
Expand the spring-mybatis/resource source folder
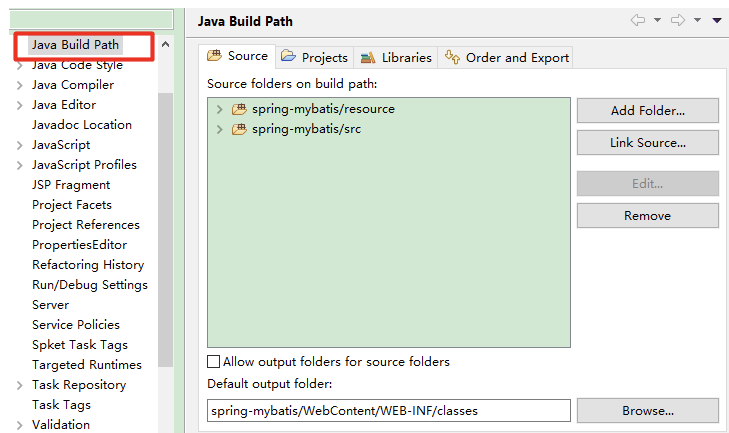219,109
